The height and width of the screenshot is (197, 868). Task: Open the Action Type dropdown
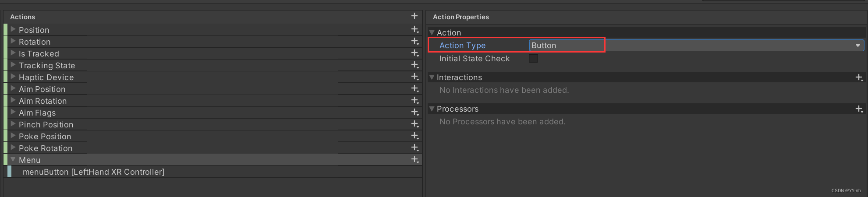[696, 46]
